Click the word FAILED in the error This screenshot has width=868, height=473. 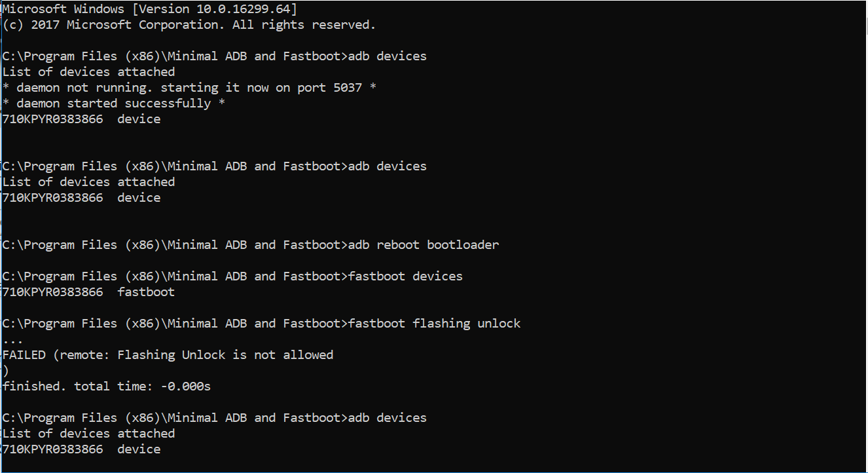click(x=24, y=355)
